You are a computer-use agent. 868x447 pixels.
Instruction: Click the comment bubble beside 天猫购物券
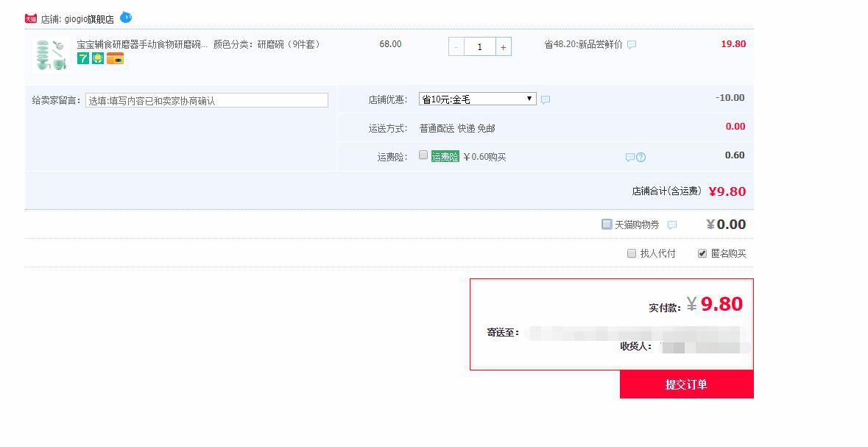click(x=671, y=225)
